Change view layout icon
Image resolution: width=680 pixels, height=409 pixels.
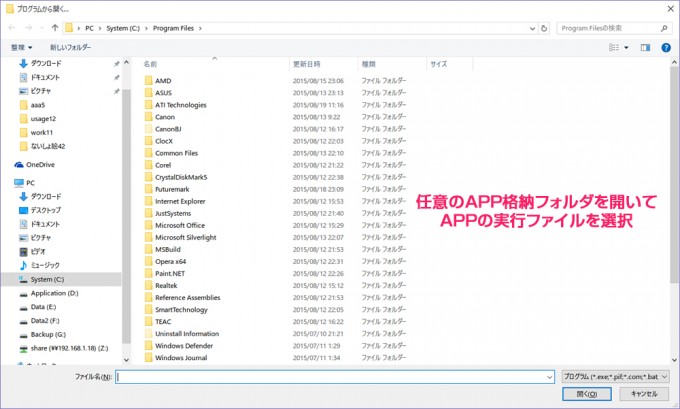pos(614,47)
